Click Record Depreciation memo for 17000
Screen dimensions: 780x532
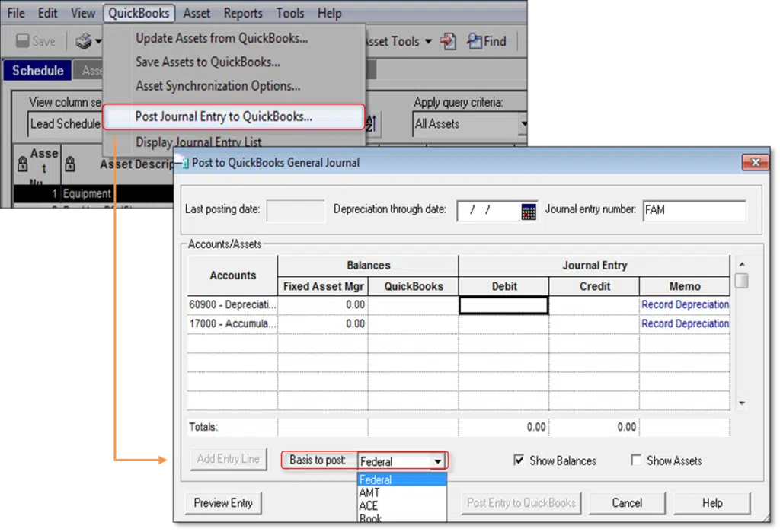(x=685, y=323)
